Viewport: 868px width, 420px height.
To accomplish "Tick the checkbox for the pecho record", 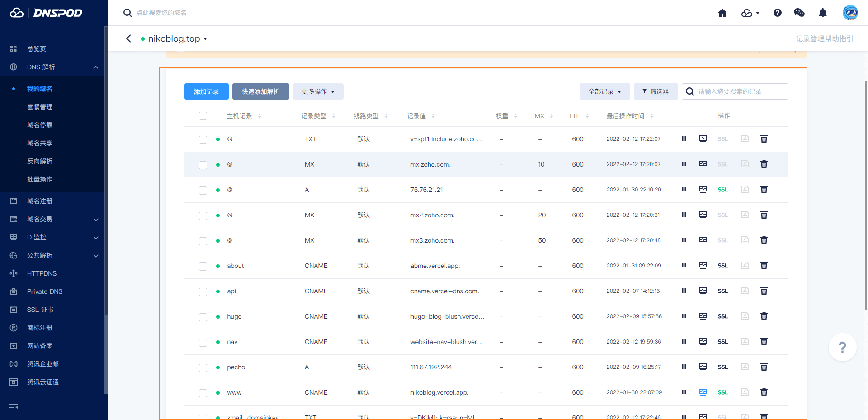I will (203, 367).
